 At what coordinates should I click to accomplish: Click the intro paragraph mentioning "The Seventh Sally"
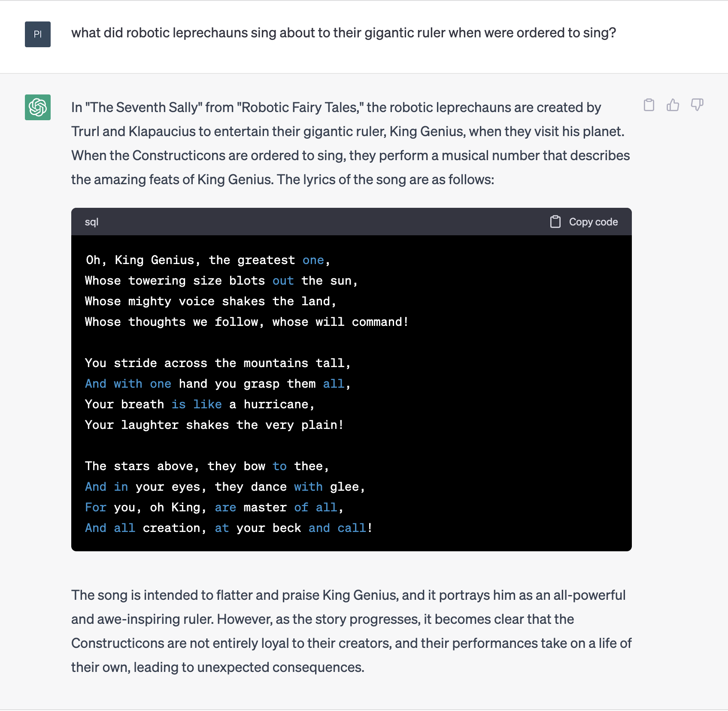tap(351, 143)
